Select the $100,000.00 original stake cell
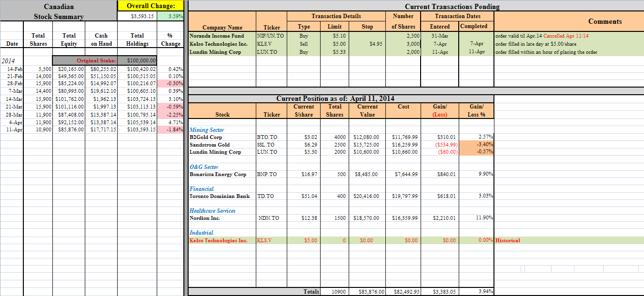This screenshot has width=644, height=296. [137, 60]
